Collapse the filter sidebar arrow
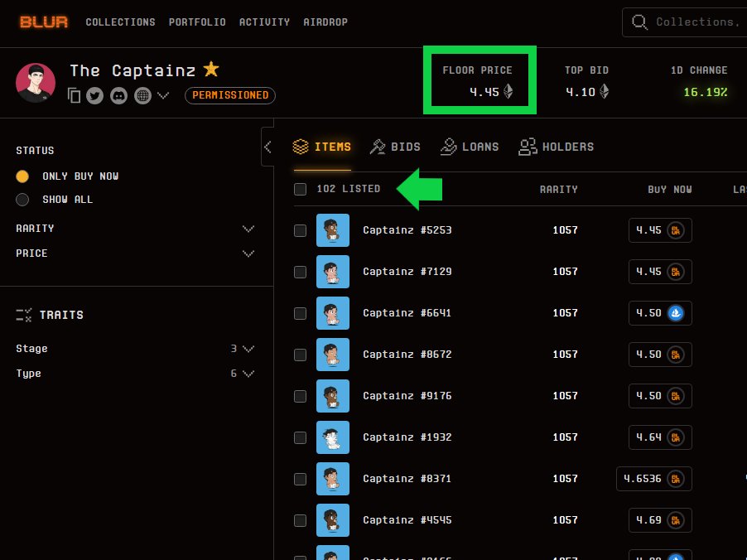 (267, 147)
